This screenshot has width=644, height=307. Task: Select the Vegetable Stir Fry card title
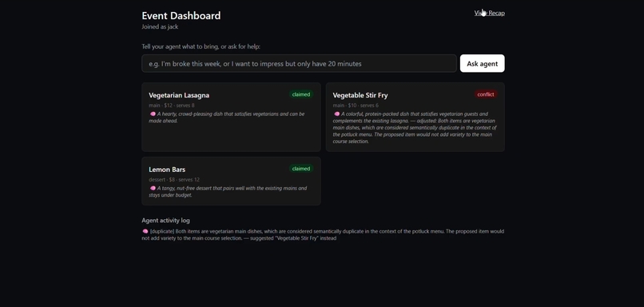360,95
